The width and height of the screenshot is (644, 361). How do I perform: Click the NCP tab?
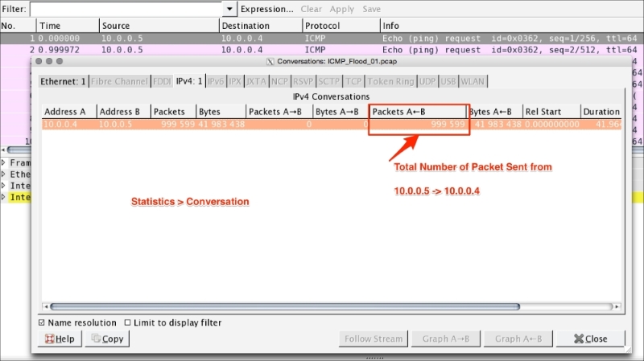coord(279,81)
